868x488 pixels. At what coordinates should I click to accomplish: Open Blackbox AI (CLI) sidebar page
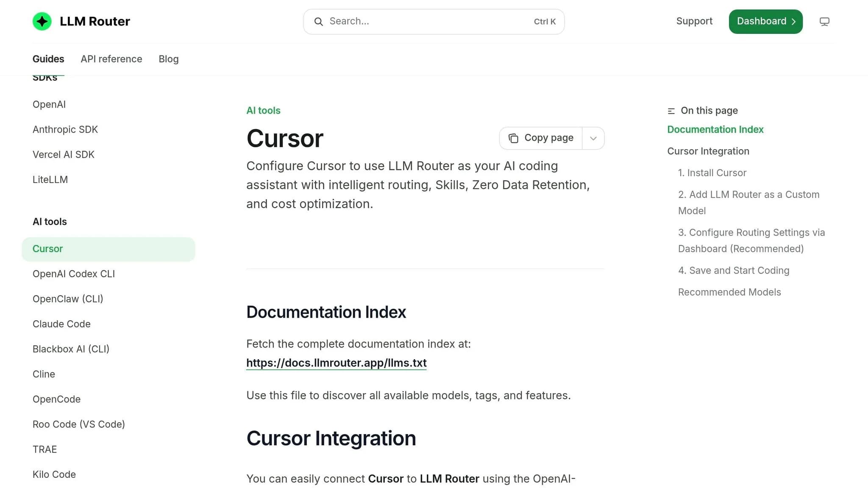pyautogui.click(x=71, y=349)
